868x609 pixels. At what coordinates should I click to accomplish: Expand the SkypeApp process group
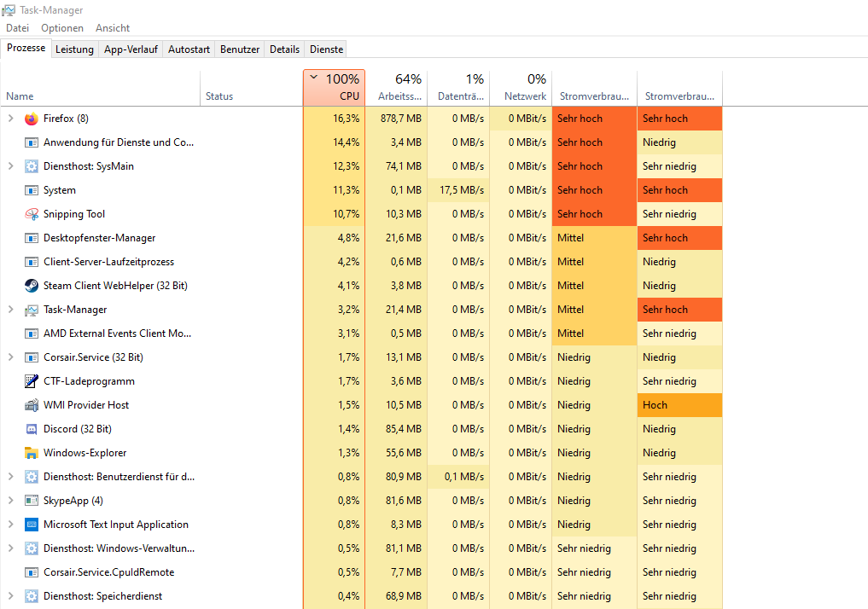pos(10,501)
